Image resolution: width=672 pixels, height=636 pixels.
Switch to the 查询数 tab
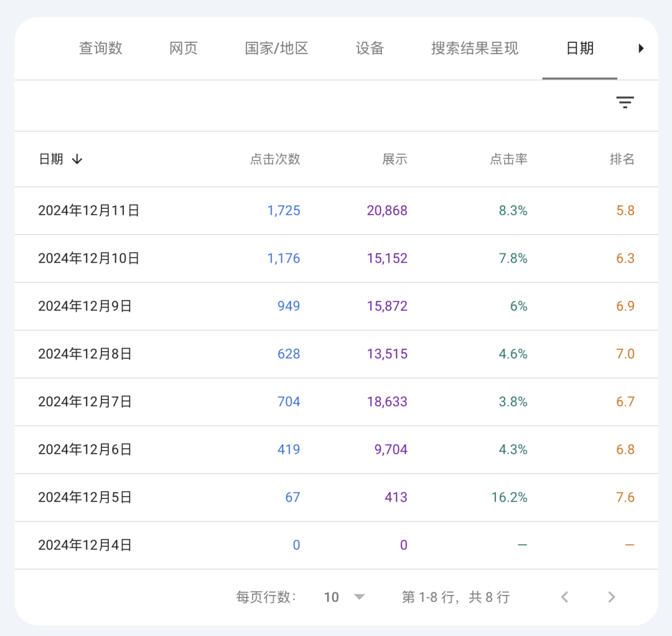pyautogui.click(x=101, y=48)
